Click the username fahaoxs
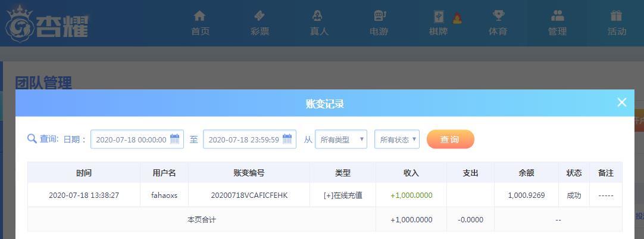The width and height of the screenshot is (644, 239). 164,195
